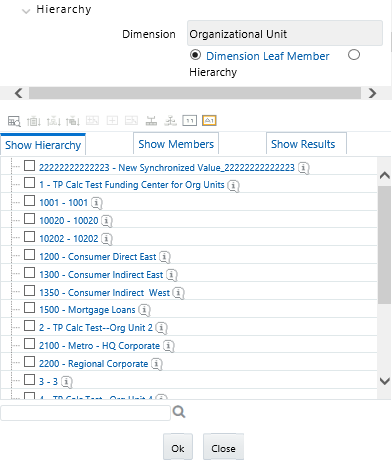Image resolution: width=392 pixels, height=469 pixels.
Task: Switch to the Show Results tab
Action: click(306, 144)
